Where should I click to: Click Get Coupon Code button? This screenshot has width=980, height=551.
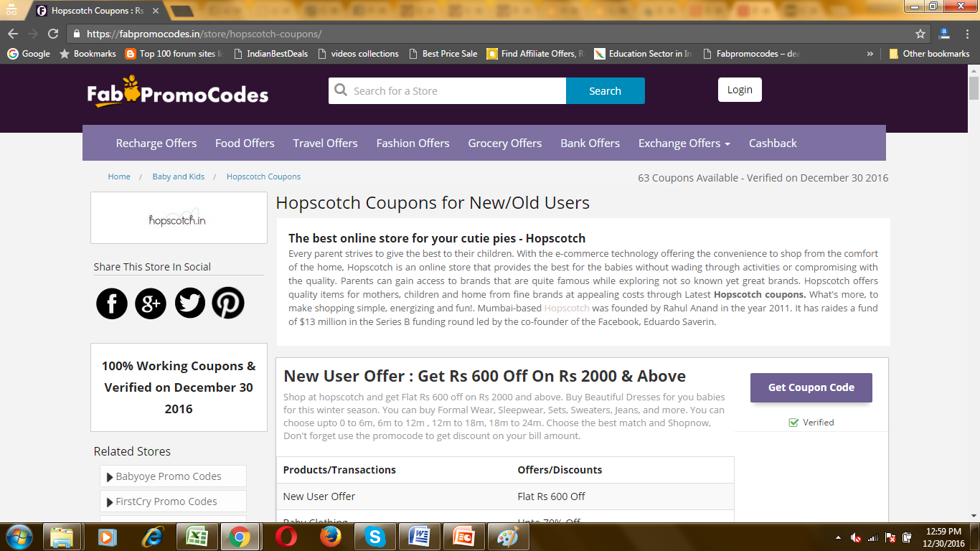(x=811, y=387)
